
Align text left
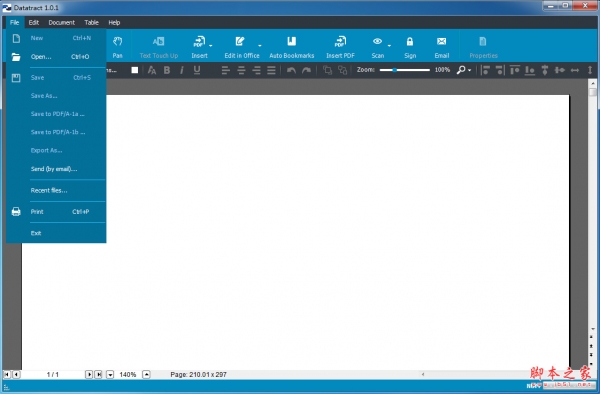coord(225,70)
